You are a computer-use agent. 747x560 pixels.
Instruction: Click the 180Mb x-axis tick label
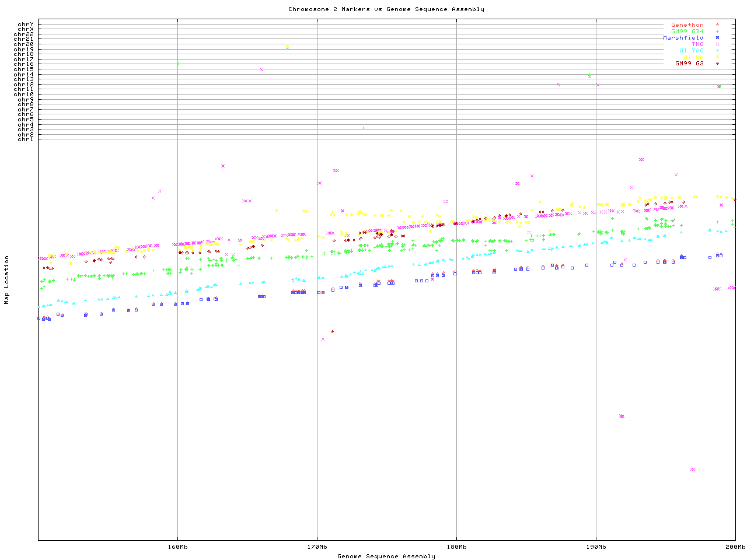click(x=456, y=547)
